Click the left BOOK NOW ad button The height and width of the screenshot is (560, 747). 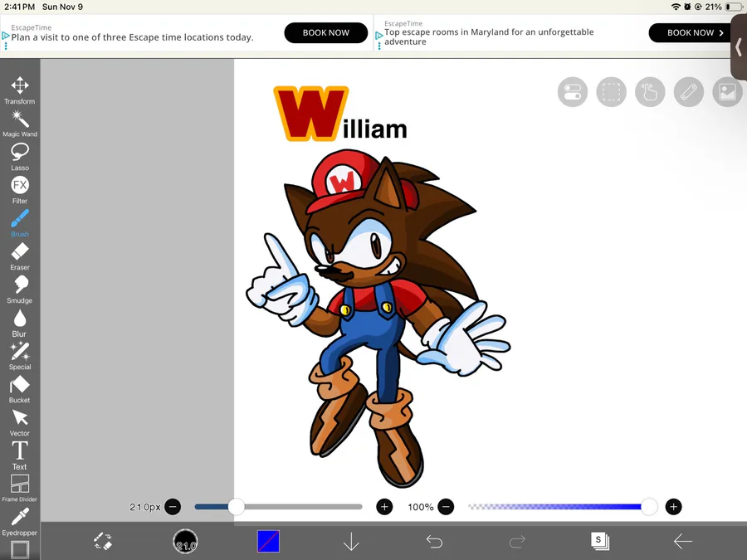point(326,33)
